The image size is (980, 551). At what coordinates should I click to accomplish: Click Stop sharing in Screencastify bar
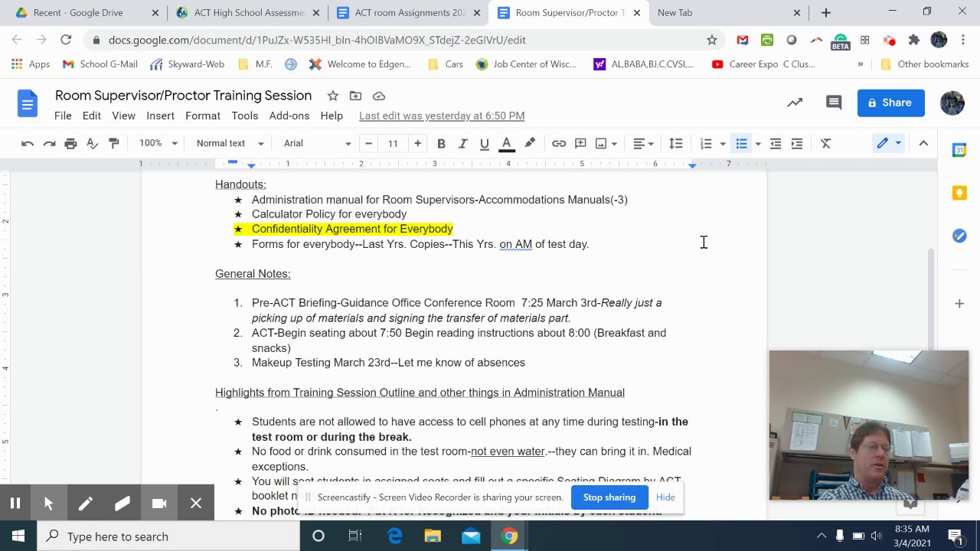point(609,497)
